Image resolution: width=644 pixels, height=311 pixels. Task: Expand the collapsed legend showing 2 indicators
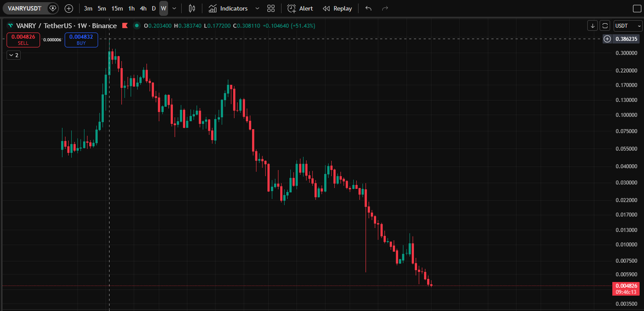click(x=13, y=55)
